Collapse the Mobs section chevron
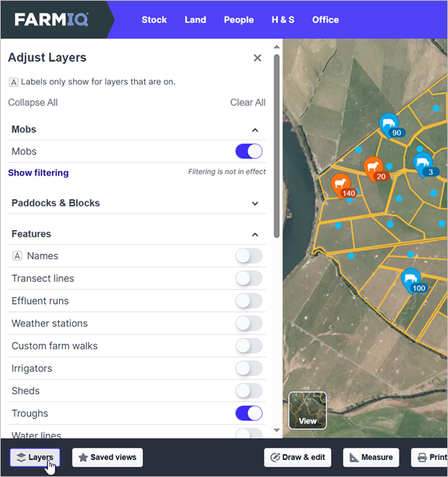 pyautogui.click(x=255, y=130)
